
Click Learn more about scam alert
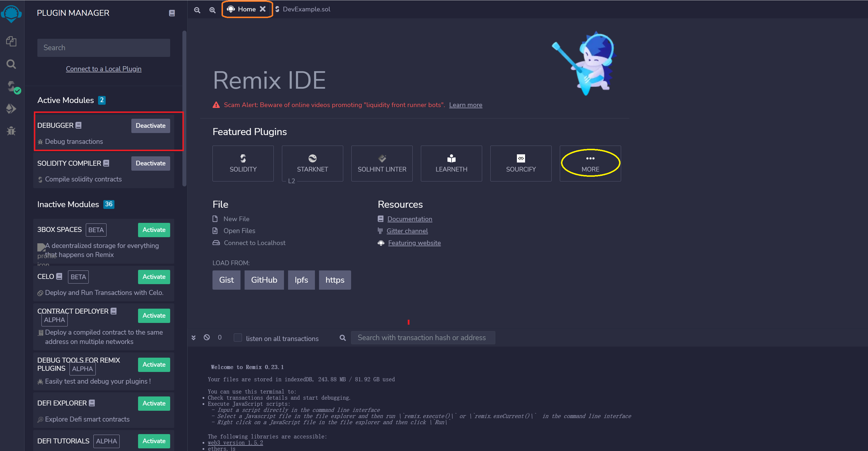(465, 105)
